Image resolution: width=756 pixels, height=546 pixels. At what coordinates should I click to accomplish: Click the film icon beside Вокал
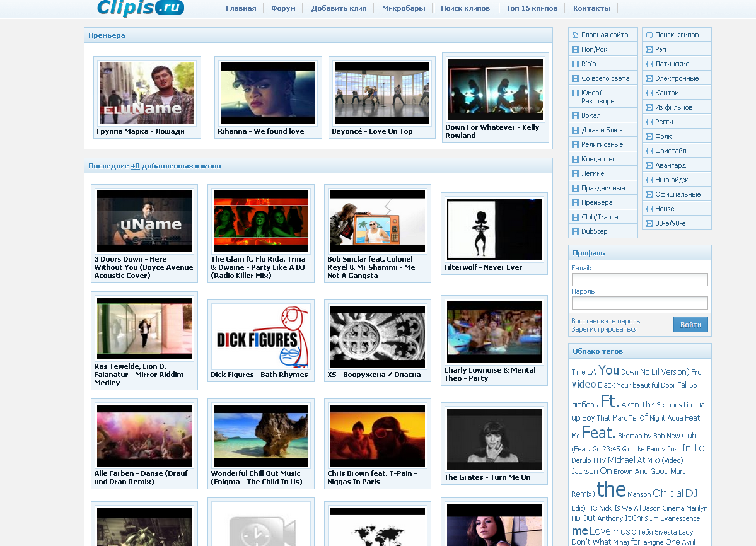(575, 115)
